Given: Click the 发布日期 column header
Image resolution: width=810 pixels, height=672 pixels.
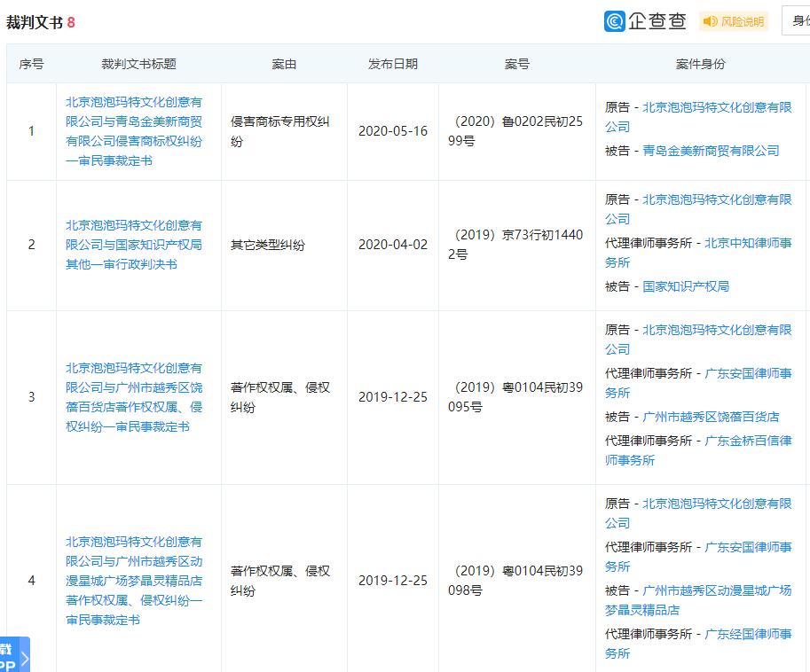Looking at the screenshot, I should 390,63.
